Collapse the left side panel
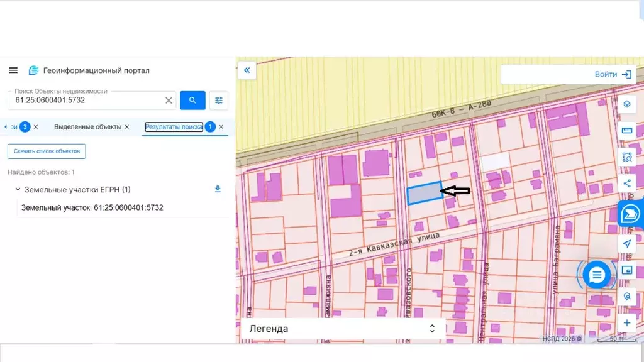Screen dimensions: 644x362 [x=247, y=70]
